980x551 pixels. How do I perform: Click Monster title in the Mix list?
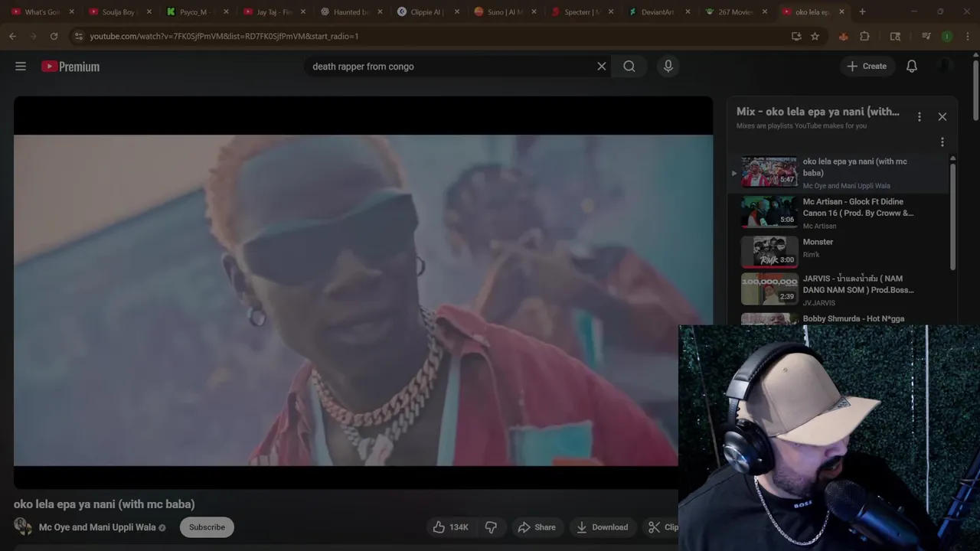coord(818,242)
